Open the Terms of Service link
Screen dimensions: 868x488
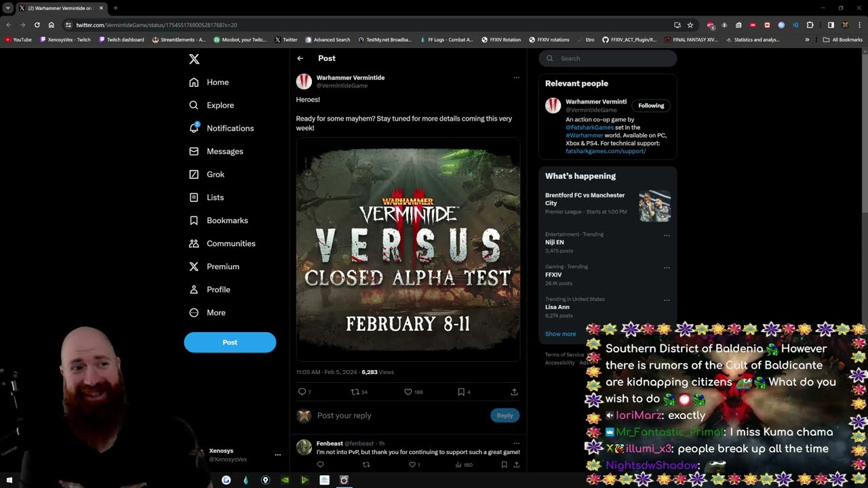point(564,354)
